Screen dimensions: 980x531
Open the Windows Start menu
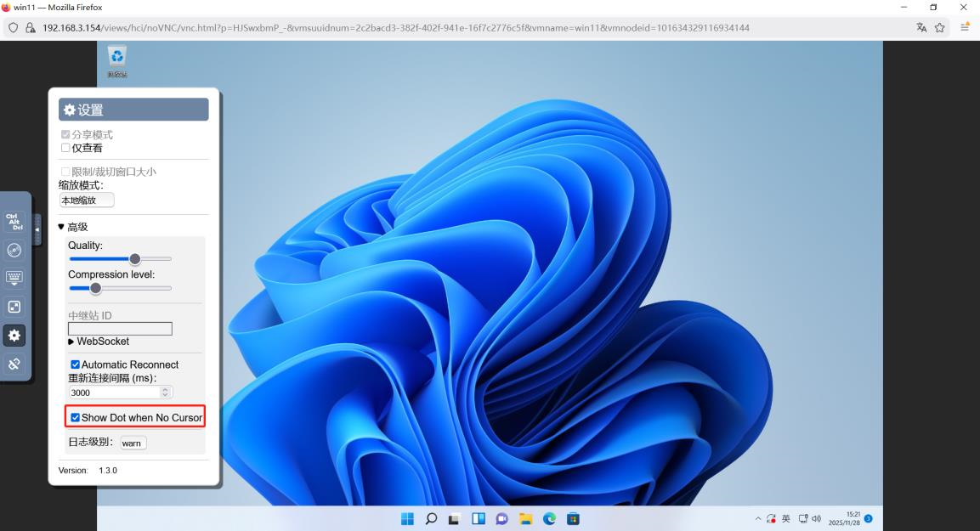(x=407, y=518)
